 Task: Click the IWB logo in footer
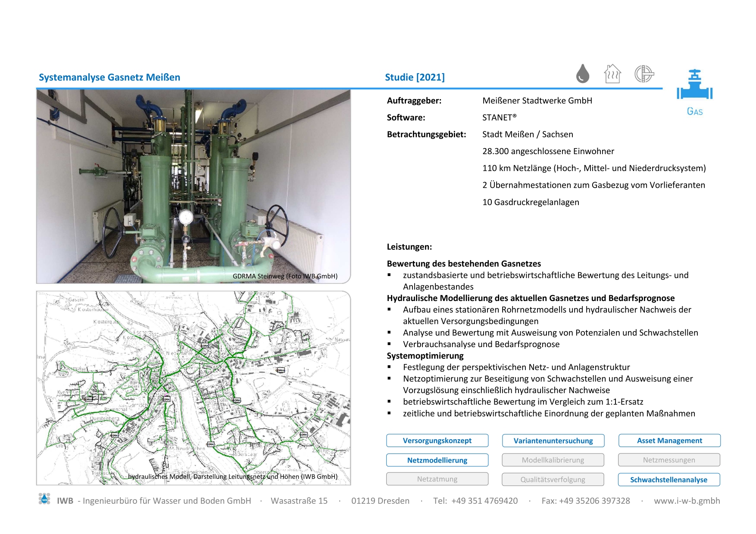[44, 499]
